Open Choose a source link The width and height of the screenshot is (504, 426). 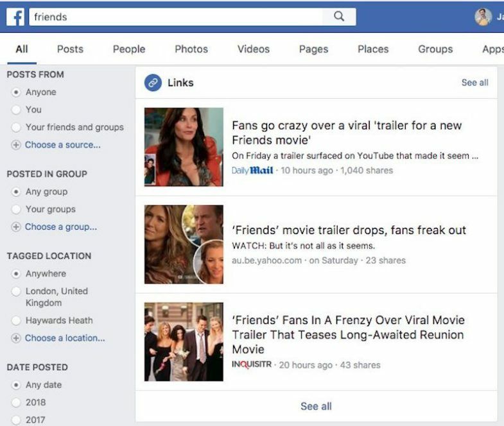(63, 145)
